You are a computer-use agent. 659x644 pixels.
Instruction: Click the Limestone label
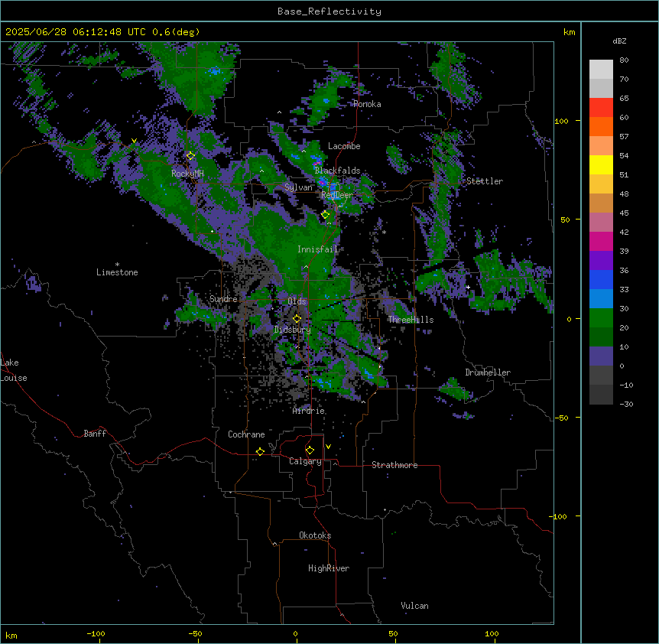[x=117, y=272]
